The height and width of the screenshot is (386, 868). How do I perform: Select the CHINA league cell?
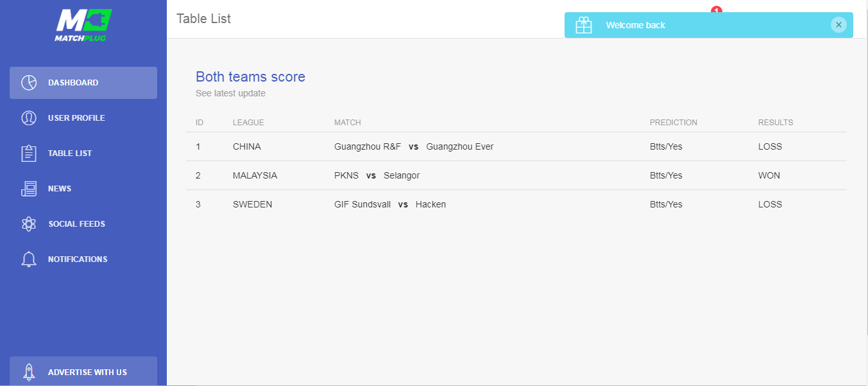pyautogui.click(x=247, y=146)
